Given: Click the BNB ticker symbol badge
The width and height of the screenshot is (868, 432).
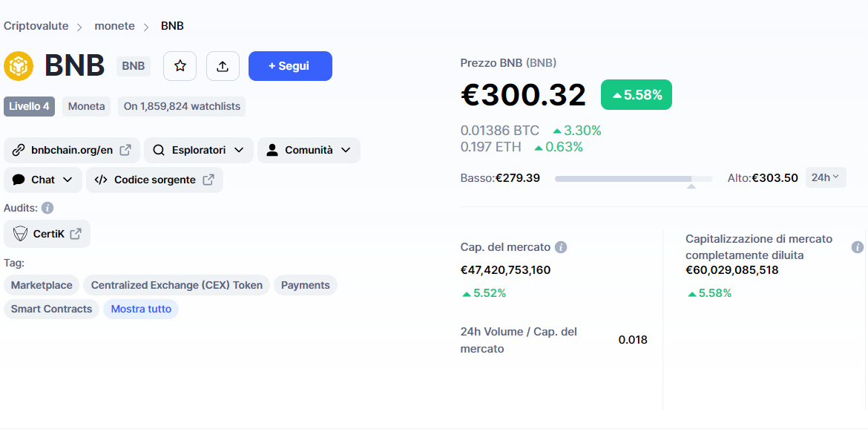Looking at the screenshot, I should coord(134,66).
